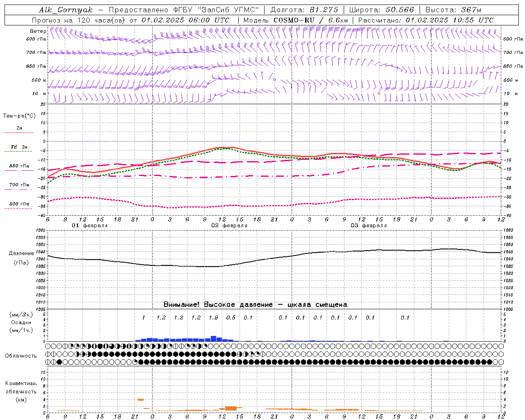Click the 01 февраля date label

pyautogui.click(x=90, y=226)
